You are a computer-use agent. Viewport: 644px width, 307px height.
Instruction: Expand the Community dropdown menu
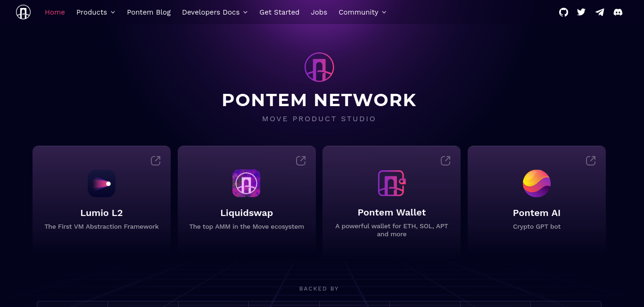click(363, 12)
